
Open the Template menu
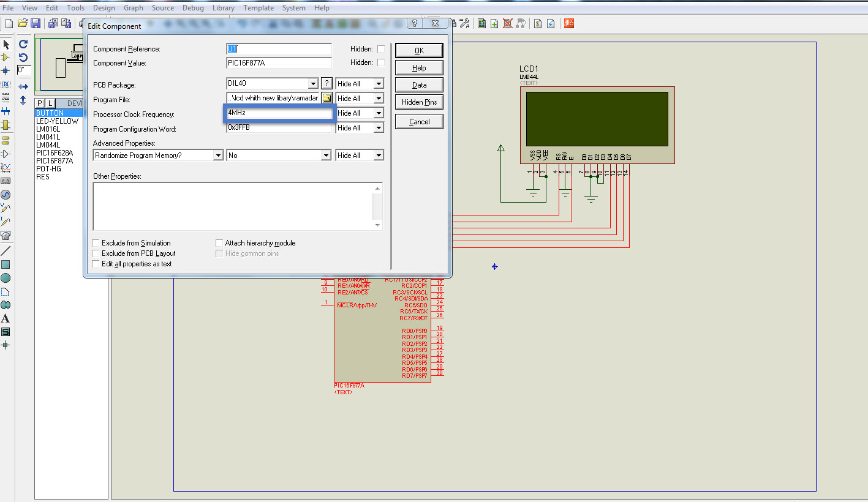pyautogui.click(x=259, y=8)
